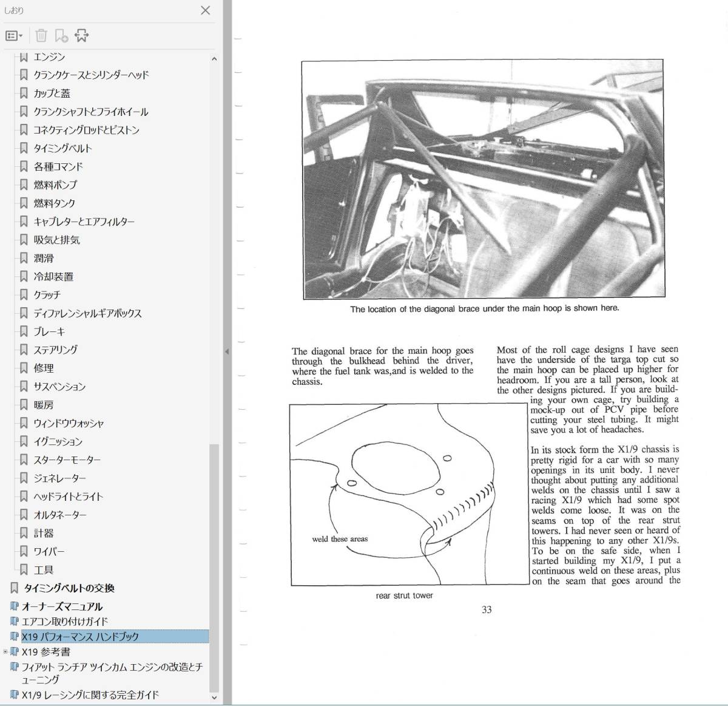Screen dimensions: 728x706
Task: Click the find current bookmark icon
Action: (81, 36)
